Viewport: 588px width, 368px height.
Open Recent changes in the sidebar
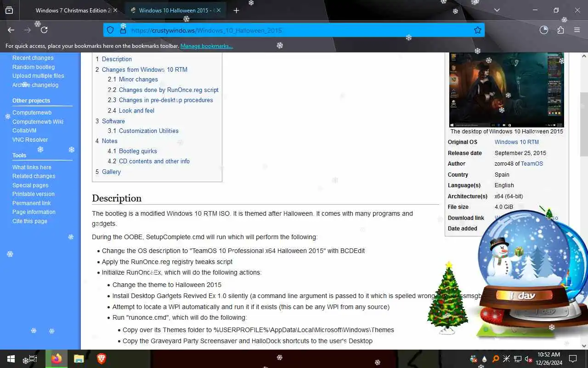pyautogui.click(x=33, y=58)
